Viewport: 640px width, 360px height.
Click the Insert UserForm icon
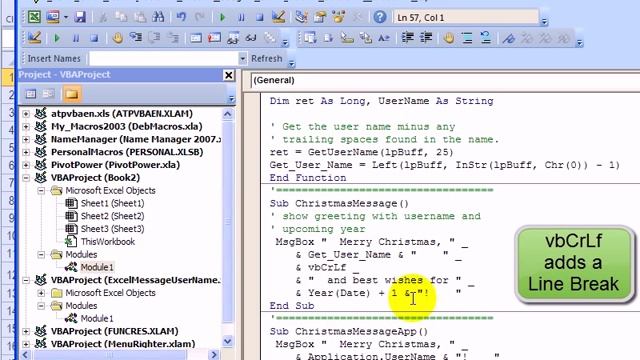pos(53,17)
